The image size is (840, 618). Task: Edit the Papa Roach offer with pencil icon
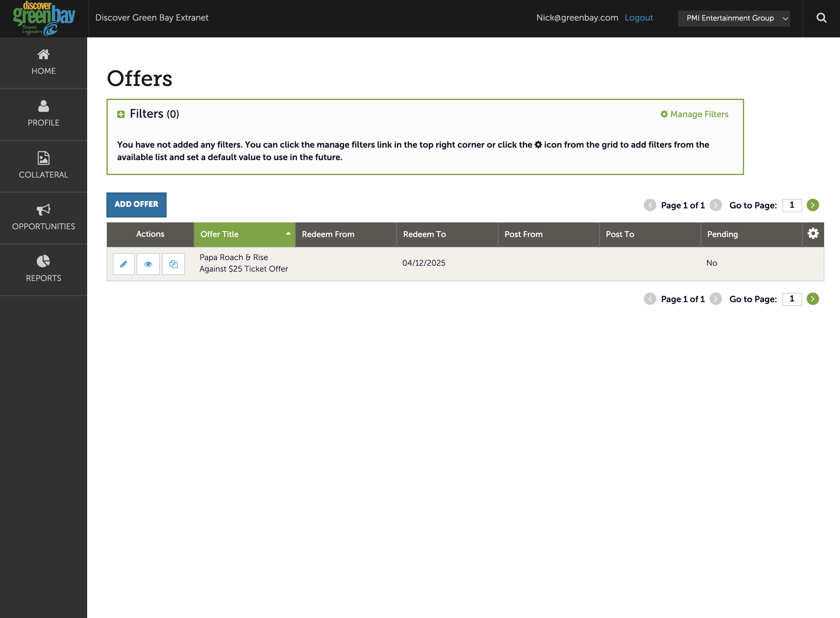coord(123,264)
